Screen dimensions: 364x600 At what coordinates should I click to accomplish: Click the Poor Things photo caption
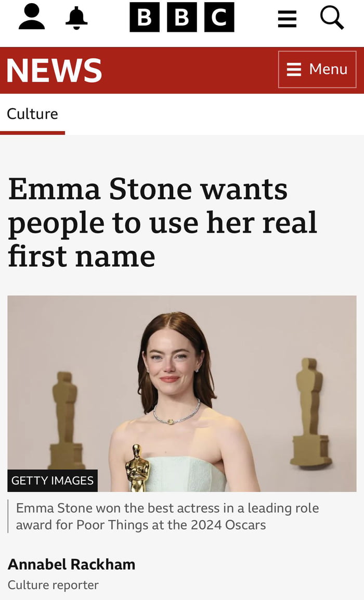pos(167,516)
